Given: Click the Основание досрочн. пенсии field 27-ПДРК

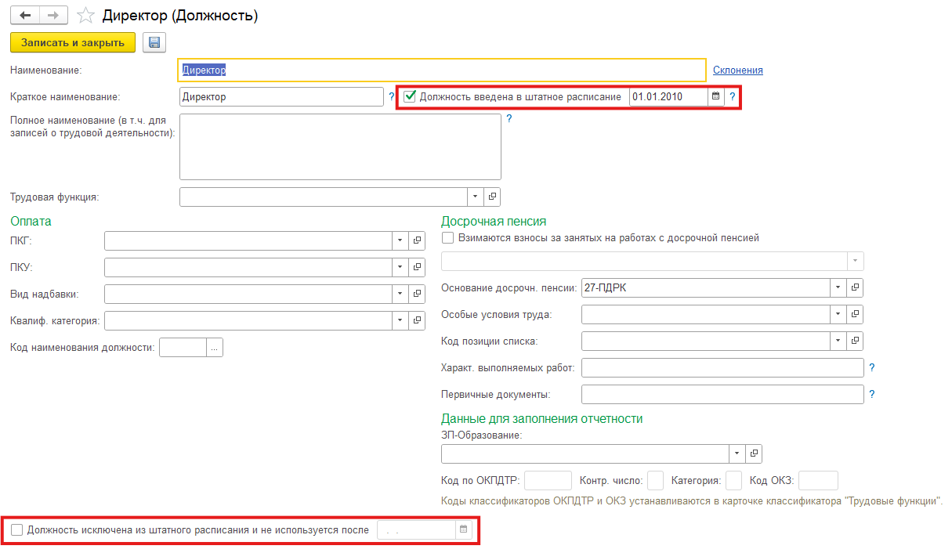Looking at the screenshot, I should (x=706, y=288).
